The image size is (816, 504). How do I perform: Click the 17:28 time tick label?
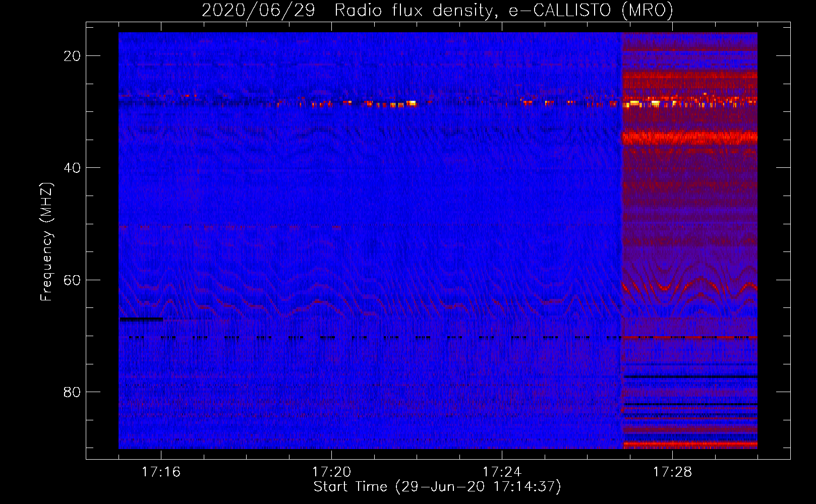tap(672, 472)
